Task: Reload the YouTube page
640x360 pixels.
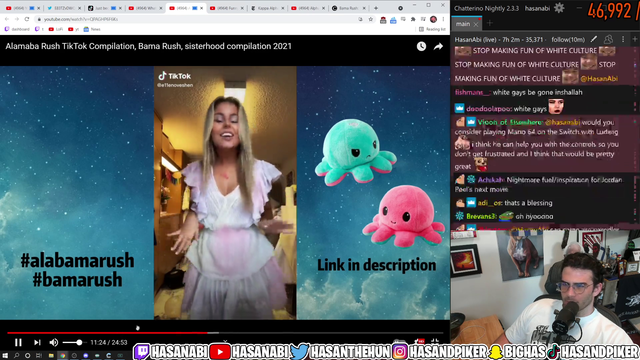Action: click(27, 19)
